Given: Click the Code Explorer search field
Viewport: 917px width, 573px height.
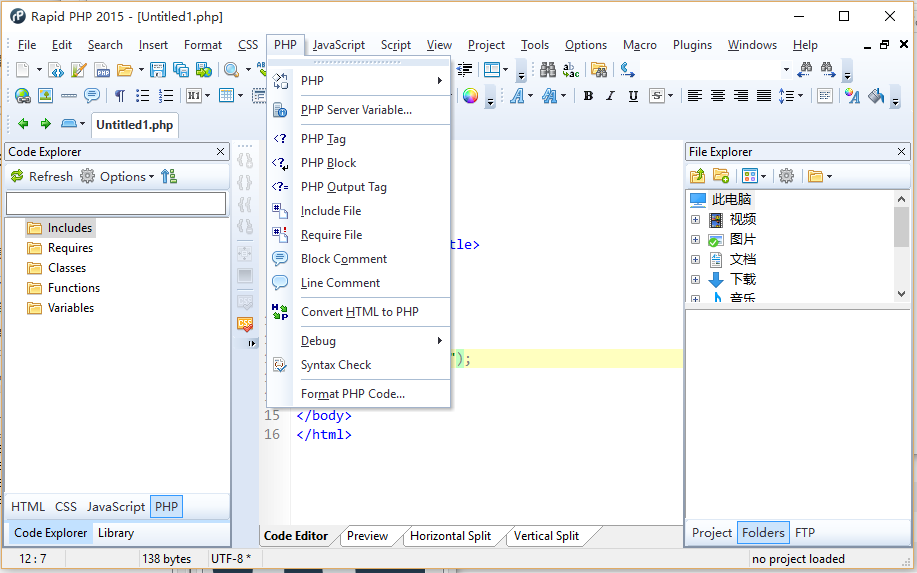Looking at the screenshot, I should [116, 204].
